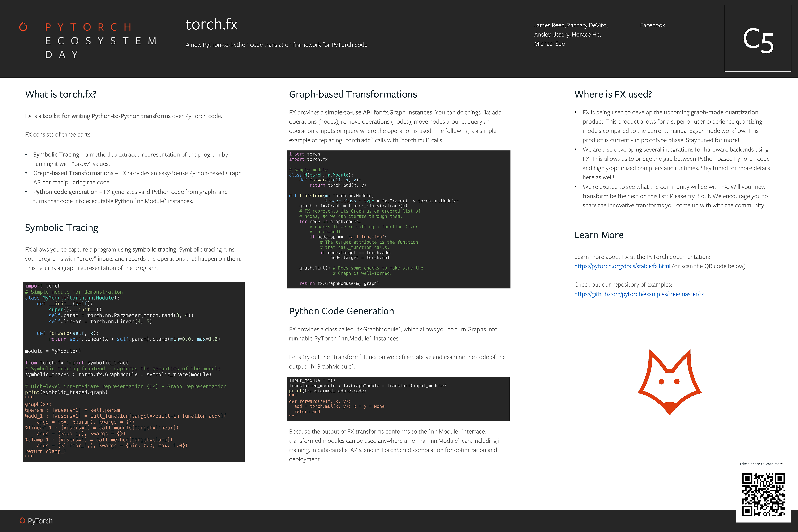Screen dimensions: 798x532
Task: Click the author names list
Action: (x=571, y=34)
